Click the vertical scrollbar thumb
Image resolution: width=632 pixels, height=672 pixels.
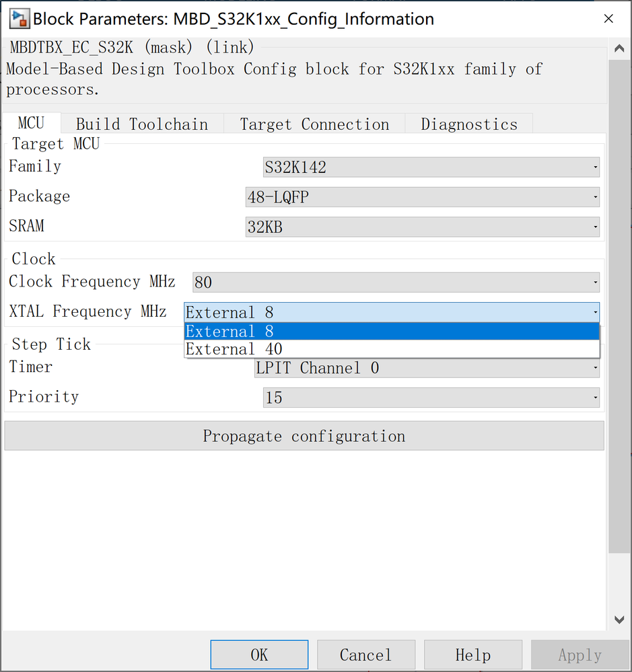click(619, 307)
